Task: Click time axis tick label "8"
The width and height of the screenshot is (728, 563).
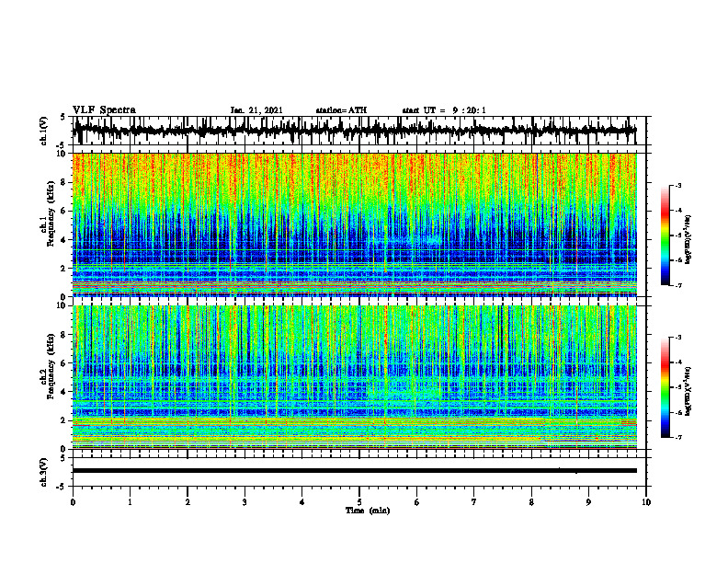Action: [531, 502]
